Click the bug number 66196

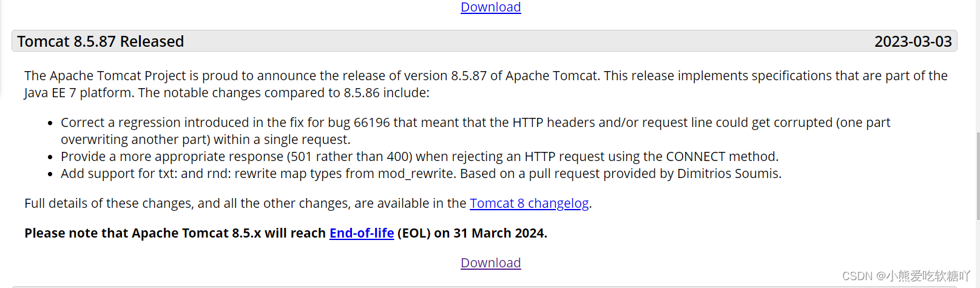372,123
